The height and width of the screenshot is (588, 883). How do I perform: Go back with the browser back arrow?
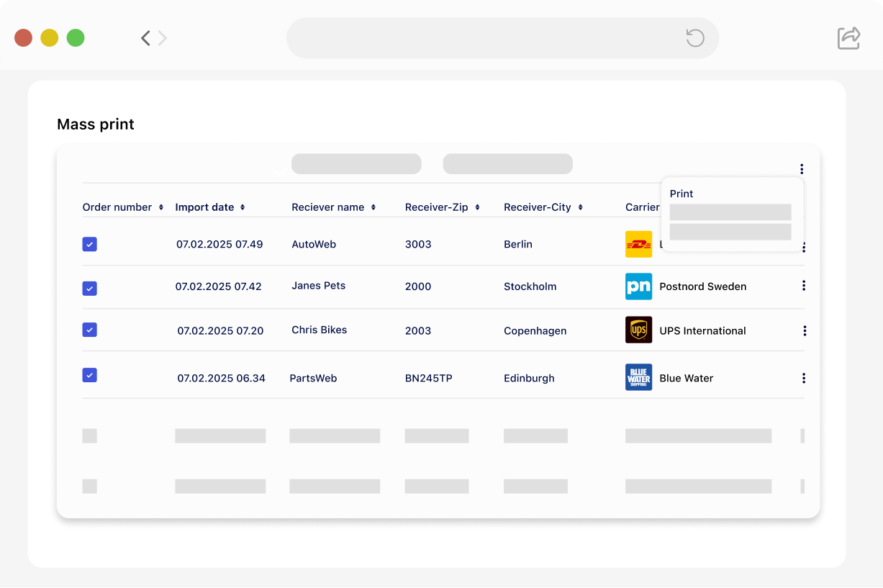[145, 38]
